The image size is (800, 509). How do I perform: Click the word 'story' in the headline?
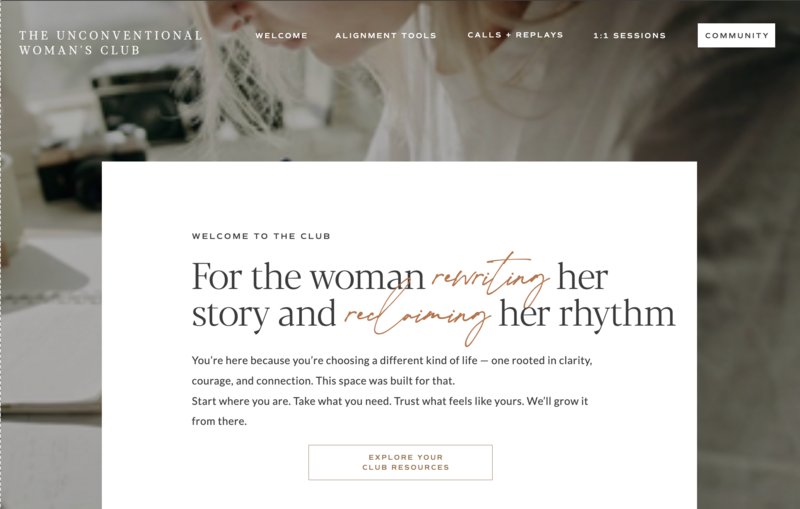point(230,315)
